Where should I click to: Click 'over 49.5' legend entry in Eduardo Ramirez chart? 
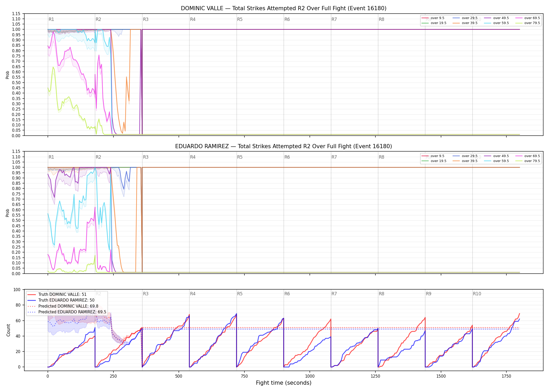(x=496, y=156)
